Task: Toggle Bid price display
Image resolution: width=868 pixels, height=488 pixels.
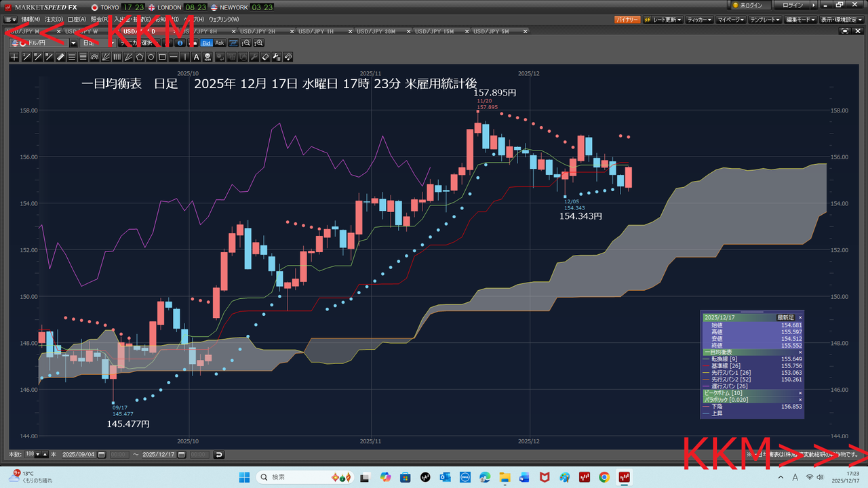Action: pos(206,43)
